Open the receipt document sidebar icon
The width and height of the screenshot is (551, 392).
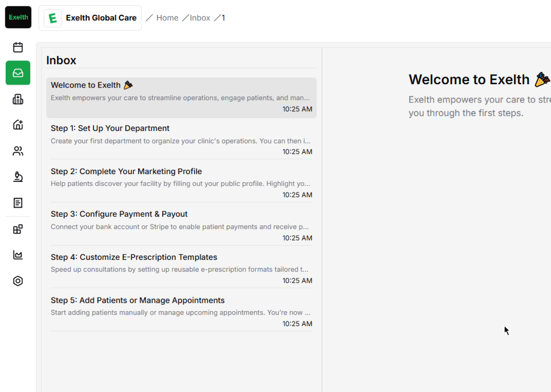click(18, 203)
